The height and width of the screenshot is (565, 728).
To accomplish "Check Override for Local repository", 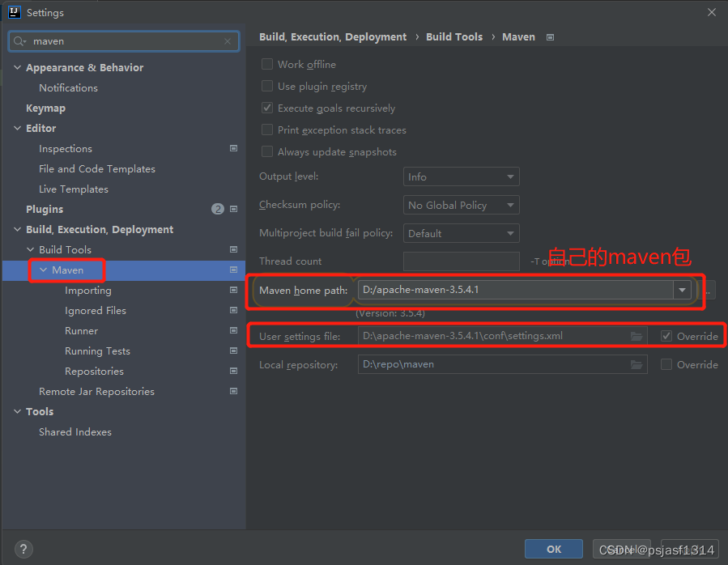I will (666, 364).
